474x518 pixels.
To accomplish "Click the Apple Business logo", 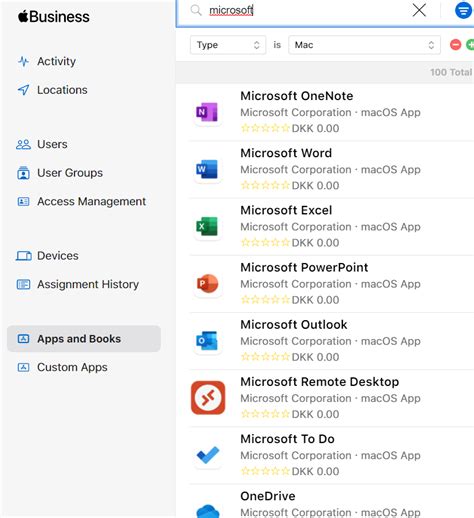I will click(x=54, y=17).
